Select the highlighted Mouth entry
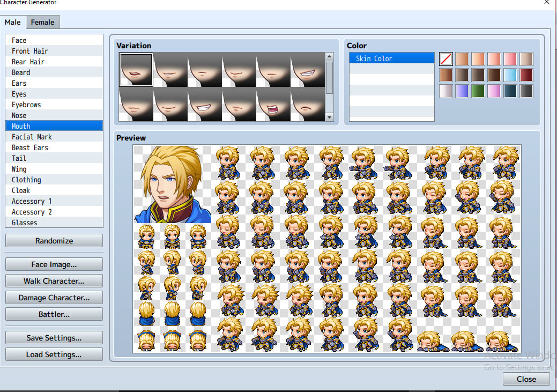 [x=54, y=126]
